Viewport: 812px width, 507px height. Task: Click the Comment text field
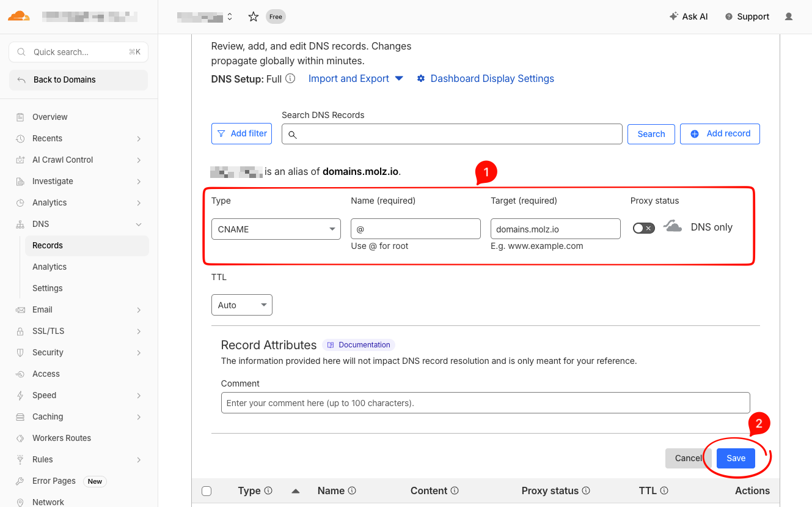pyautogui.click(x=485, y=403)
